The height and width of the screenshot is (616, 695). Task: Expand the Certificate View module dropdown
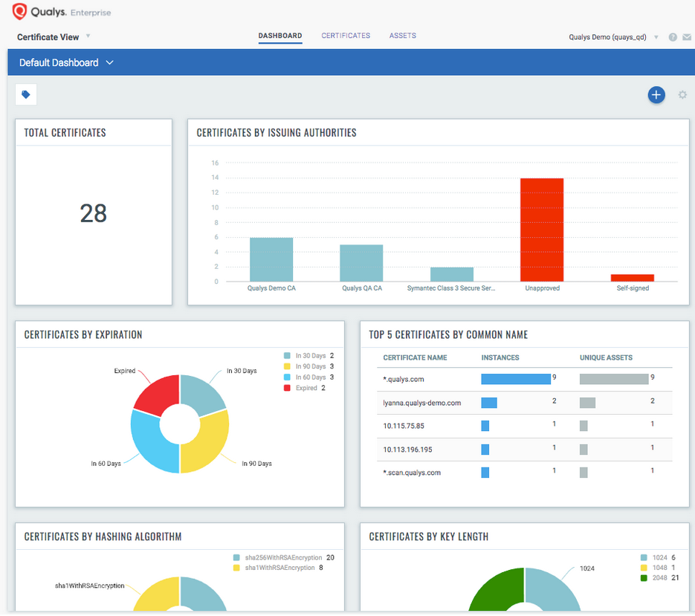[88, 36]
